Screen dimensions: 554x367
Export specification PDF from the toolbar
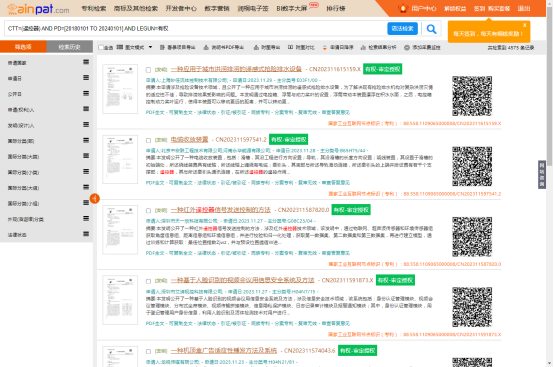tap(224, 47)
